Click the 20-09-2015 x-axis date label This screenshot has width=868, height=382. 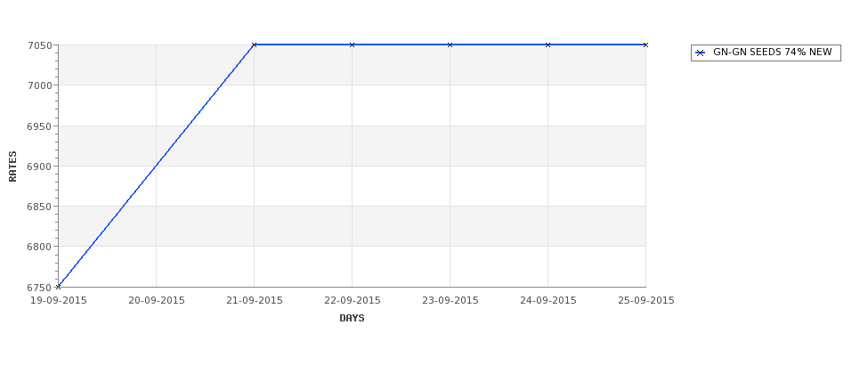pyautogui.click(x=157, y=301)
